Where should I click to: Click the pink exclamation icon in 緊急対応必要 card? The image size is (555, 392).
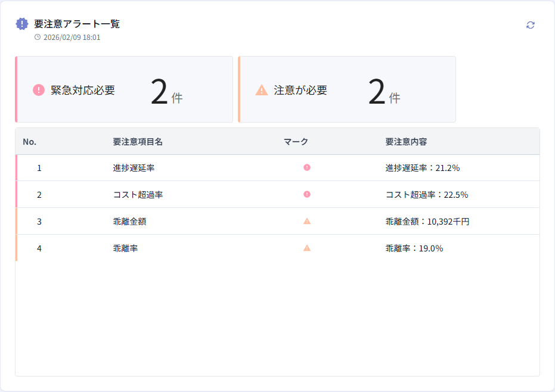coord(38,89)
